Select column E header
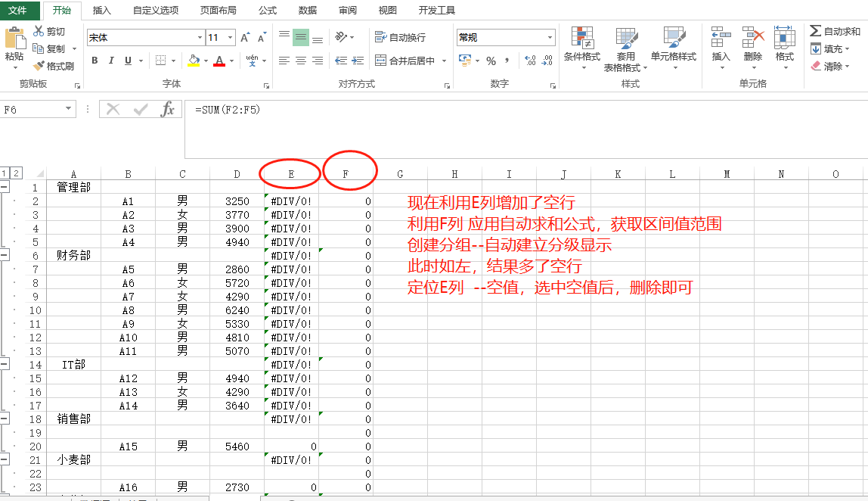The height and width of the screenshot is (501, 868). pyautogui.click(x=291, y=174)
